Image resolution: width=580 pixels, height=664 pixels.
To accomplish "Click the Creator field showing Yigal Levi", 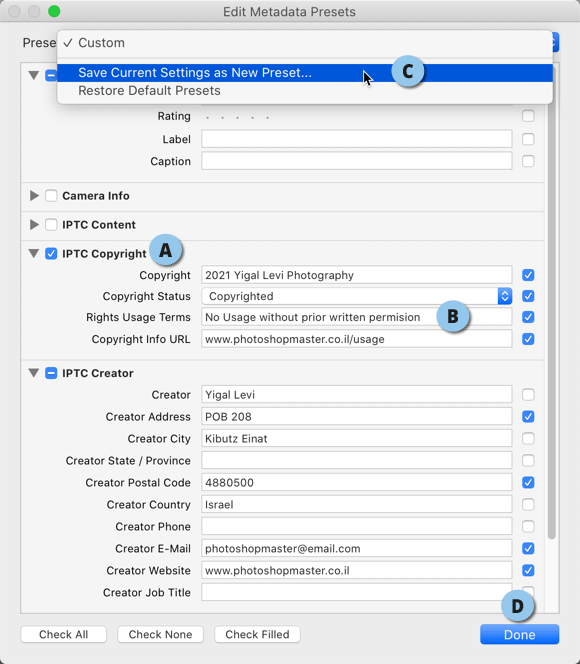I will click(x=357, y=395).
